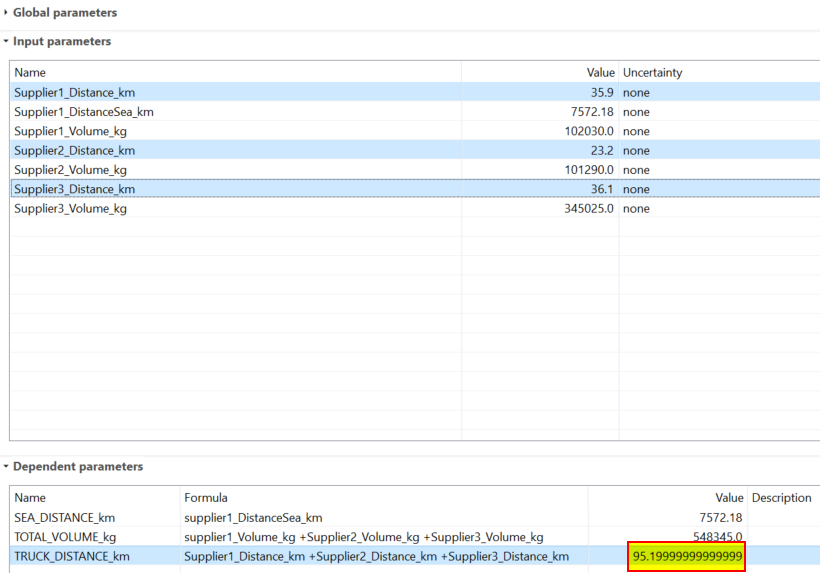Expand the Global parameters section
This screenshot has width=820, height=573.
[x=6, y=13]
